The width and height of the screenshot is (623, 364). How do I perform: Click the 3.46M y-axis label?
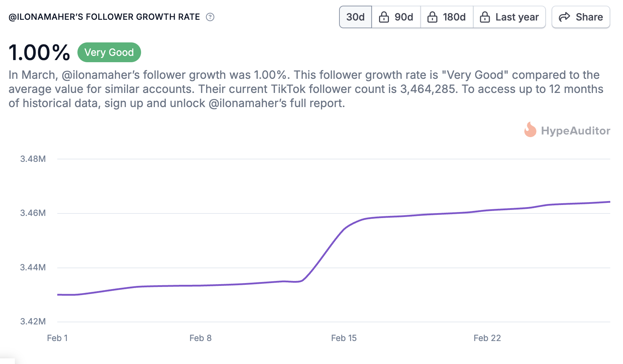click(x=33, y=213)
